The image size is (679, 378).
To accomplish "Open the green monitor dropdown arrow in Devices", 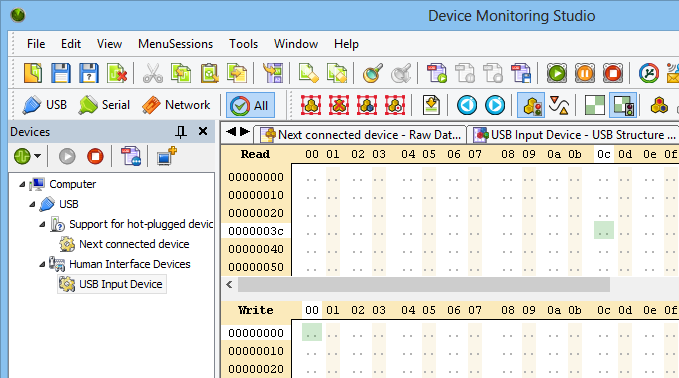I will coord(37,156).
